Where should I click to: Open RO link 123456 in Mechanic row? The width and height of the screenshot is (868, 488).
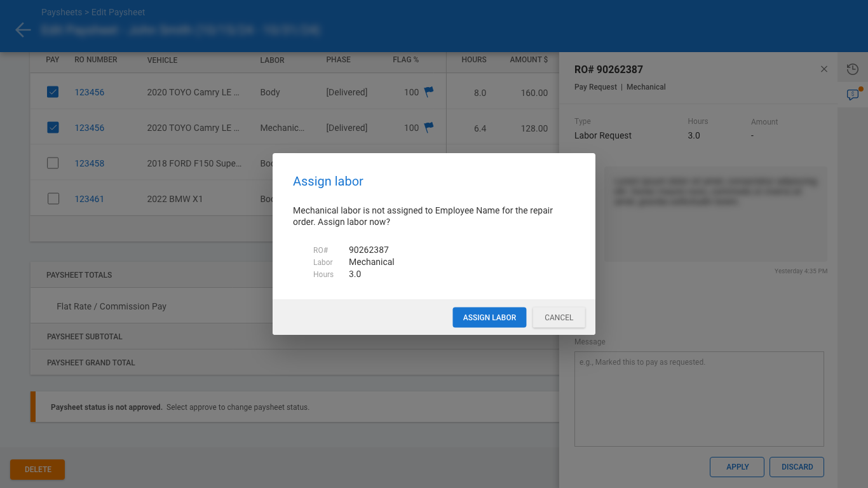coord(90,128)
